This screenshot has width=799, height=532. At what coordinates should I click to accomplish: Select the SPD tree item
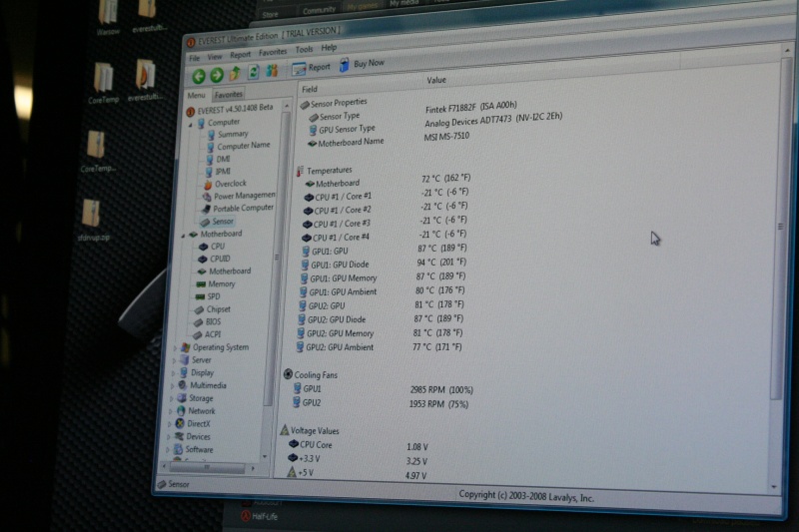[208, 296]
